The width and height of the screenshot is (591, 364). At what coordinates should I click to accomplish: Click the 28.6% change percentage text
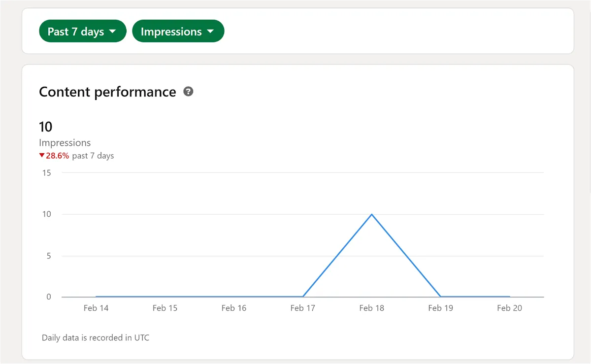click(x=57, y=156)
